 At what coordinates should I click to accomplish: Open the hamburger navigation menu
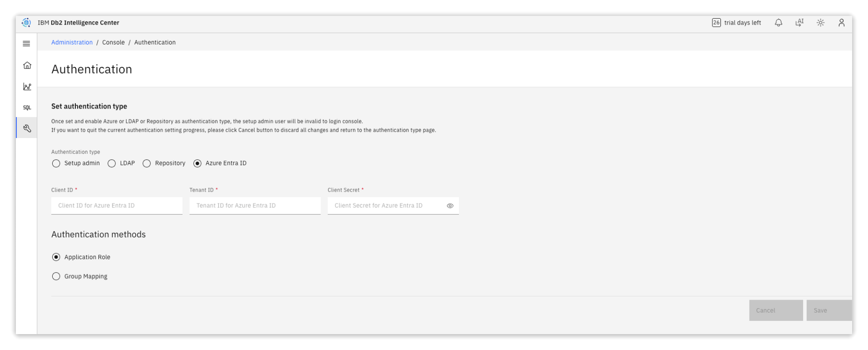click(x=26, y=44)
